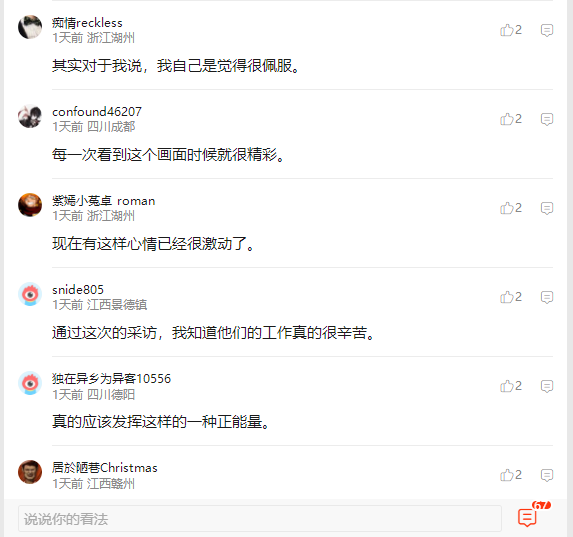Like snide805's comment
The image size is (573, 537).
point(511,297)
